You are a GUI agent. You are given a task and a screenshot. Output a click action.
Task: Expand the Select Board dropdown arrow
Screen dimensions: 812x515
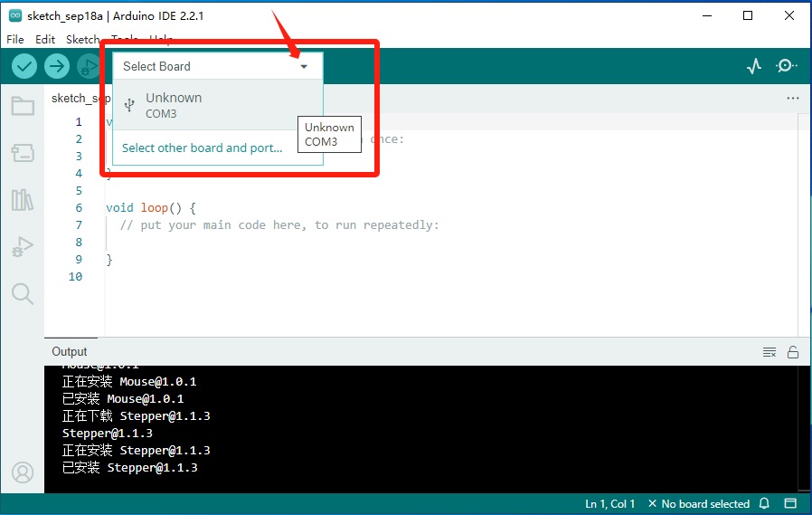click(x=304, y=66)
